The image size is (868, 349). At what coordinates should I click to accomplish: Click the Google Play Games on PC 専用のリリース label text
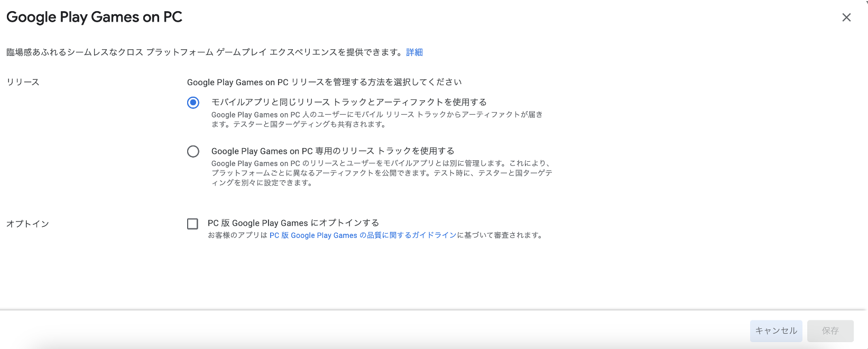coord(333,151)
